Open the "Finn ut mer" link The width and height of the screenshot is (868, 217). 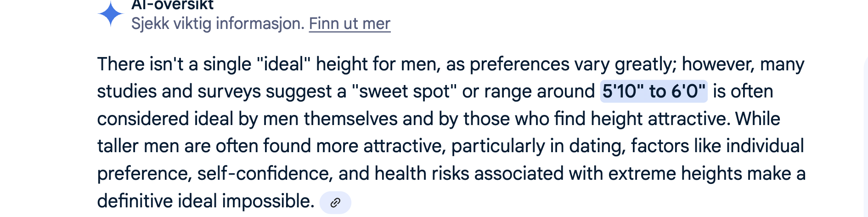click(349, 23)
